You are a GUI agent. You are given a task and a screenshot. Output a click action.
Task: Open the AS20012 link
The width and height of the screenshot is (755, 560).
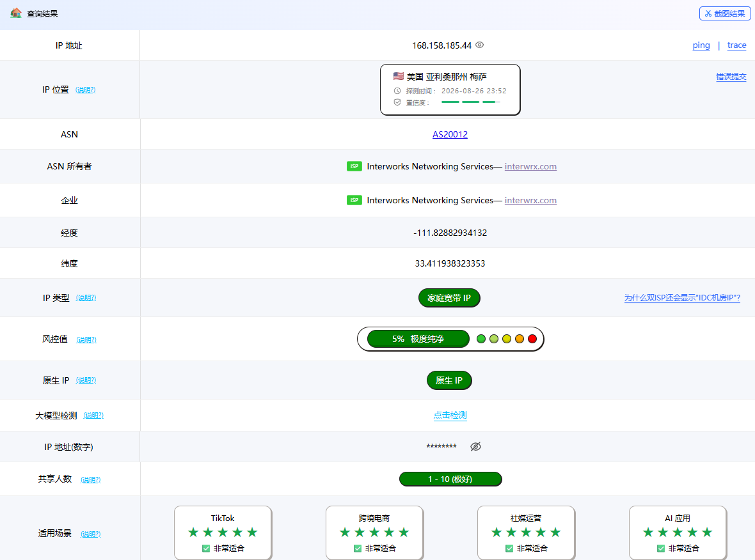tap(450, 134)
